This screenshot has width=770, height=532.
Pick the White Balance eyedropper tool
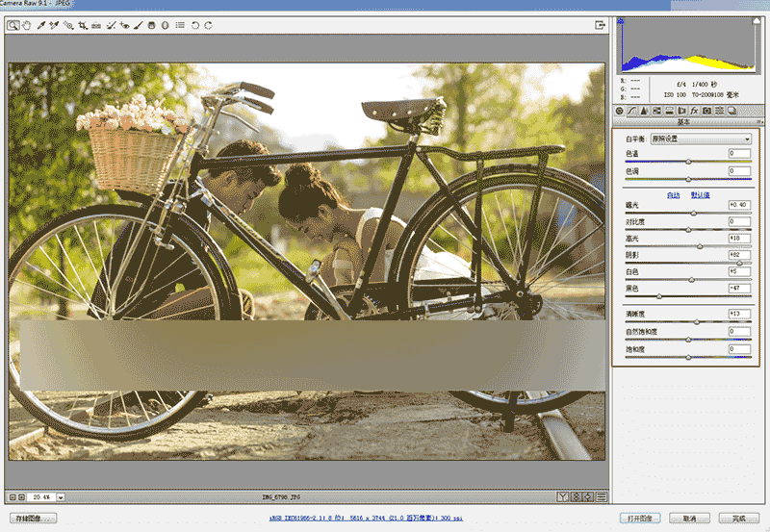click(41, 25)
